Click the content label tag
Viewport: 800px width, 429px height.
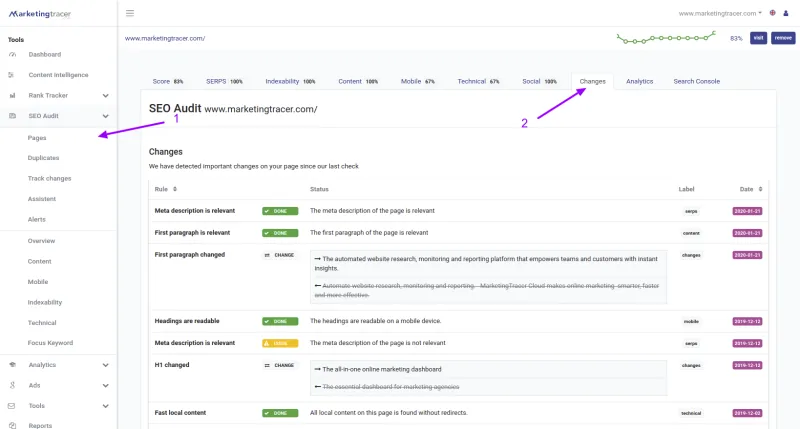click(x=691, y=233)
